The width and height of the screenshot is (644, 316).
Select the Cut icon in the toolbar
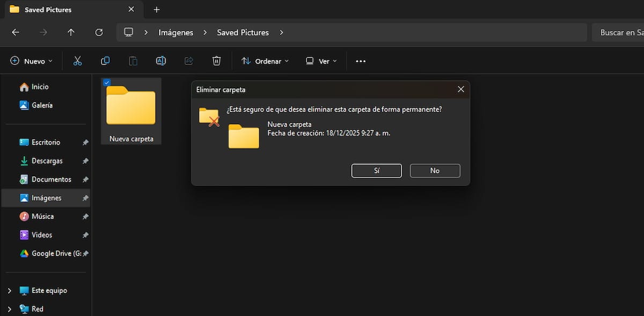click(77, 61)
